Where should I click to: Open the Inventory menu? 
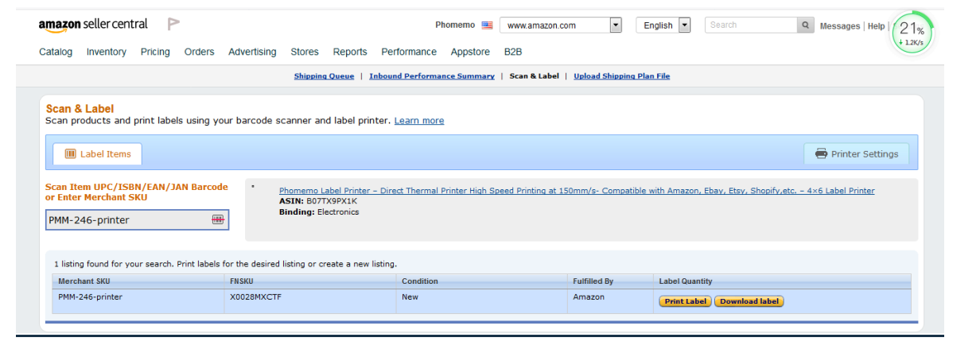106,52
